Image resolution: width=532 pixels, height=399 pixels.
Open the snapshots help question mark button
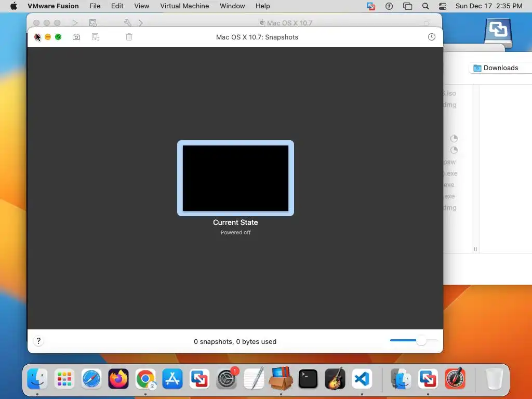pos(38,341)
